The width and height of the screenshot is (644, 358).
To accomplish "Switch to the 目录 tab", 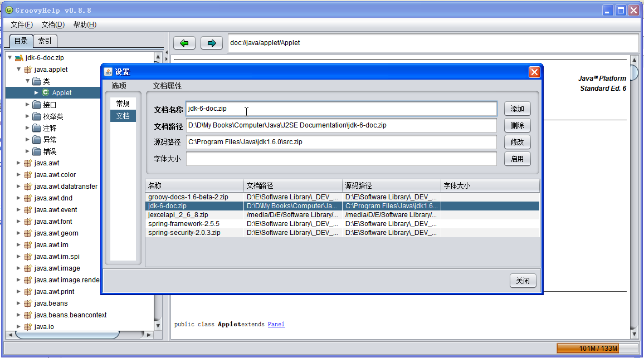I will click(21, 41).
